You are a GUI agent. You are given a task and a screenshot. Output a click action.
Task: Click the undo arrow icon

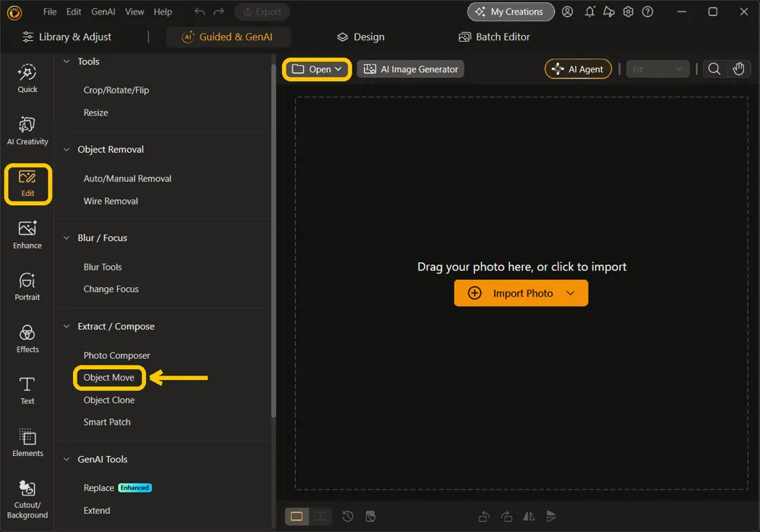tap(200, 11)
